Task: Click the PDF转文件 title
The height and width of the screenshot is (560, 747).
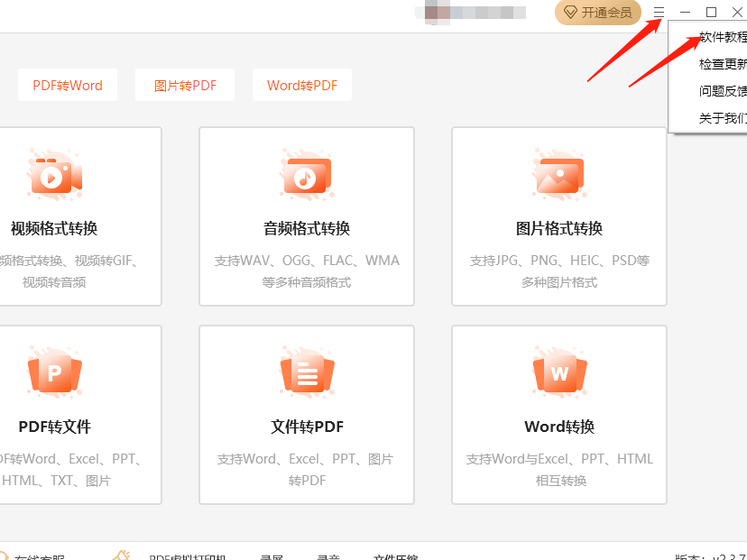Action: click(x=54, y=427)
